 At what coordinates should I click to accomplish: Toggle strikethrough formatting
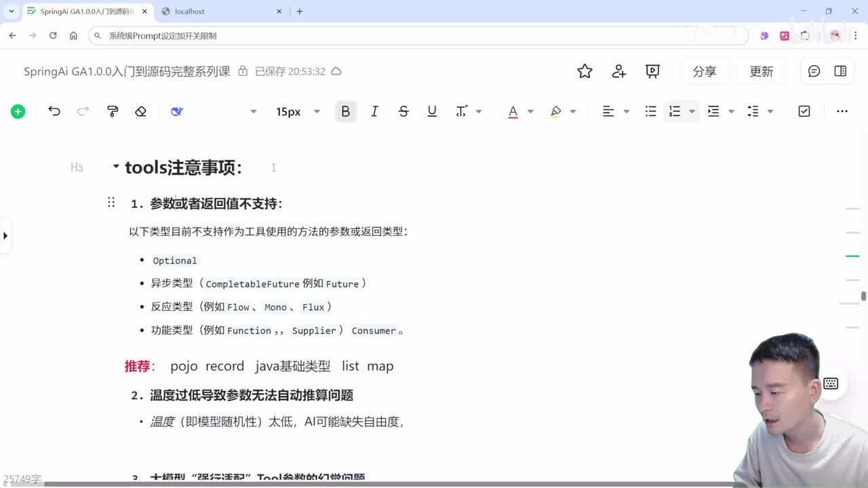[x=403, y=111]
